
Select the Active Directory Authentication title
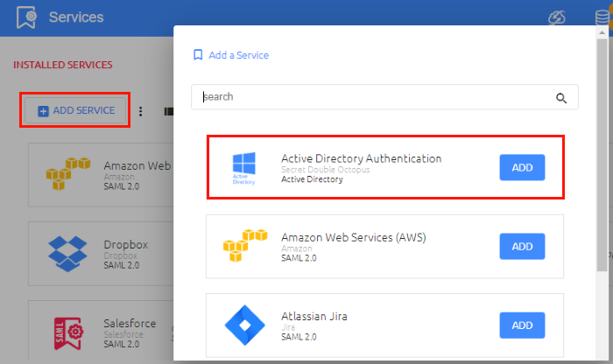[361, 158]
